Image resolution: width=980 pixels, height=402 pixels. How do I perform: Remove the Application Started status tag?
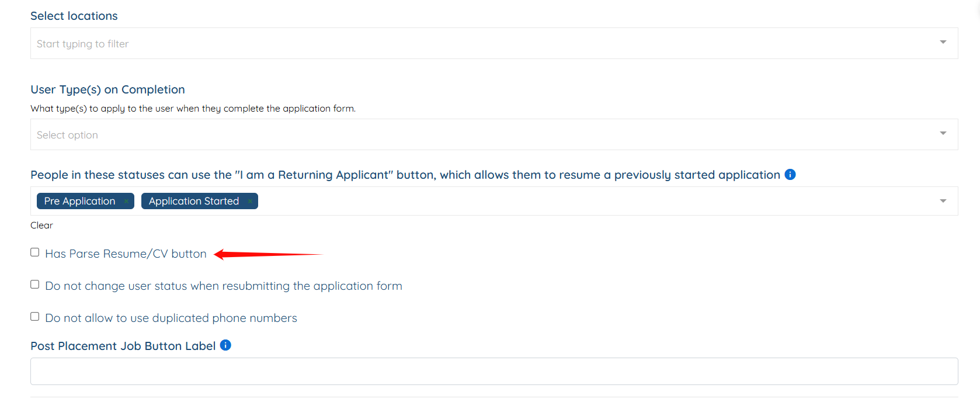point(250,202)
